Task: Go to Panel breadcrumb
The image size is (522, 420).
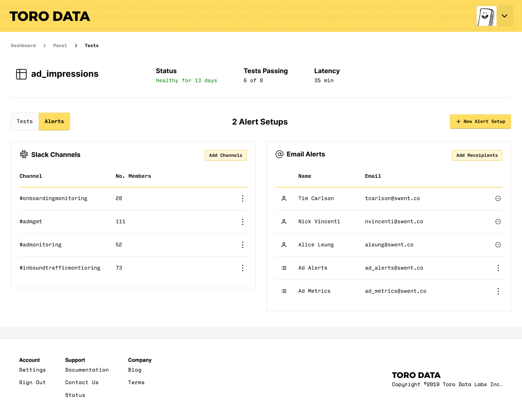Action: tap(60, 46)
